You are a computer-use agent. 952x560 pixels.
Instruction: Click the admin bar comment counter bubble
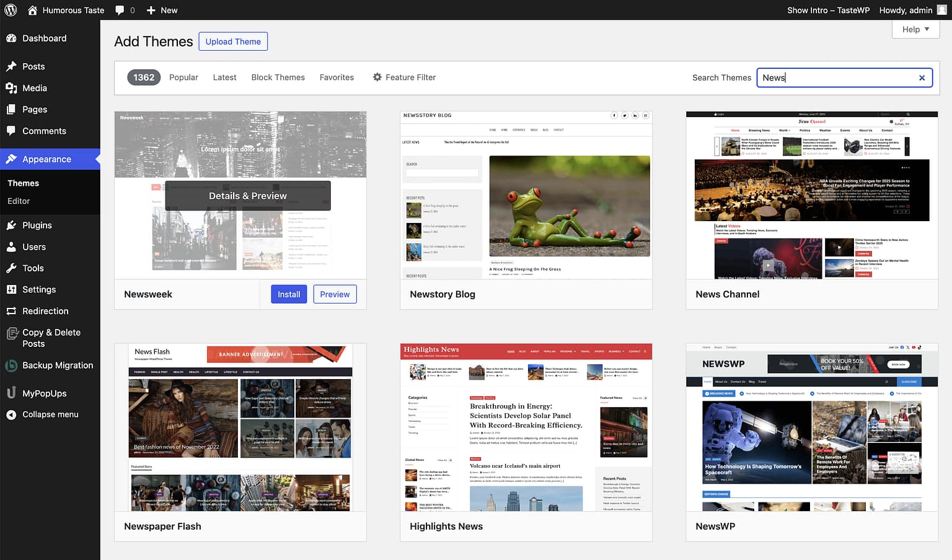125,10
